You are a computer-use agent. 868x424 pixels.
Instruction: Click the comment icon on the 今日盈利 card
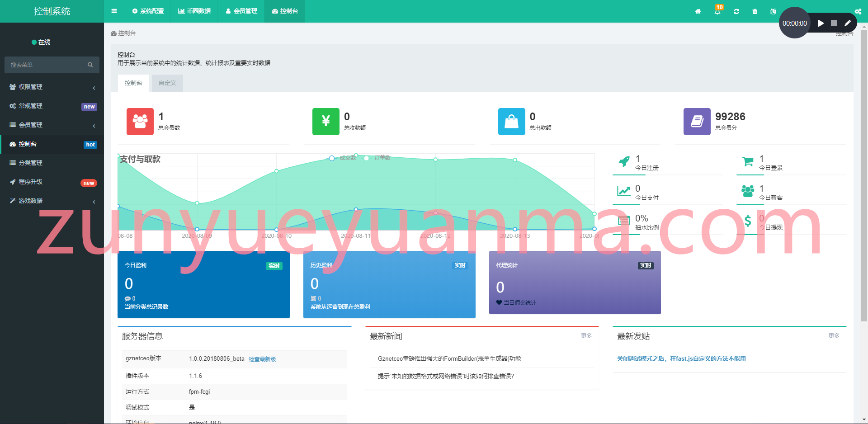tap(127, 299)
